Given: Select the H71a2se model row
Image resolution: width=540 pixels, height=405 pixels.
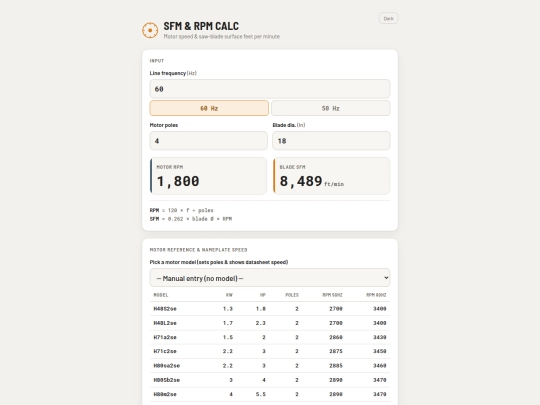Looking at the screenshot, I should click(270, 337).
